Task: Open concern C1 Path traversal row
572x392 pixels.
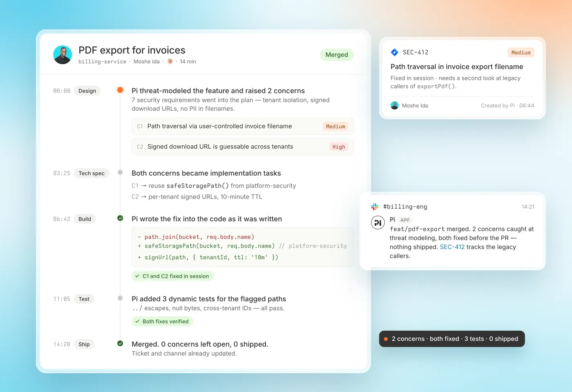Action: (x=243, y=126)
